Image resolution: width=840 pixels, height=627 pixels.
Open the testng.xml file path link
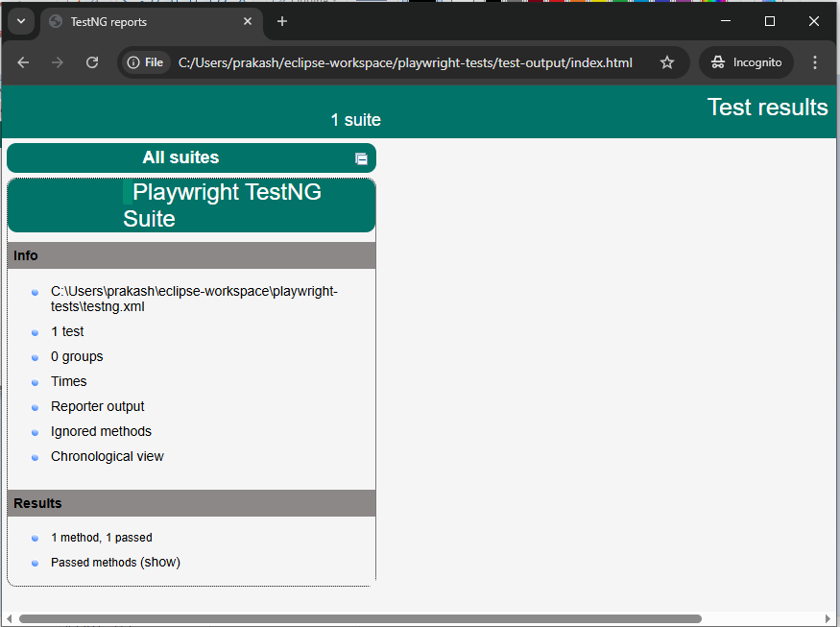pyautogui.click(x=194, y=299)
